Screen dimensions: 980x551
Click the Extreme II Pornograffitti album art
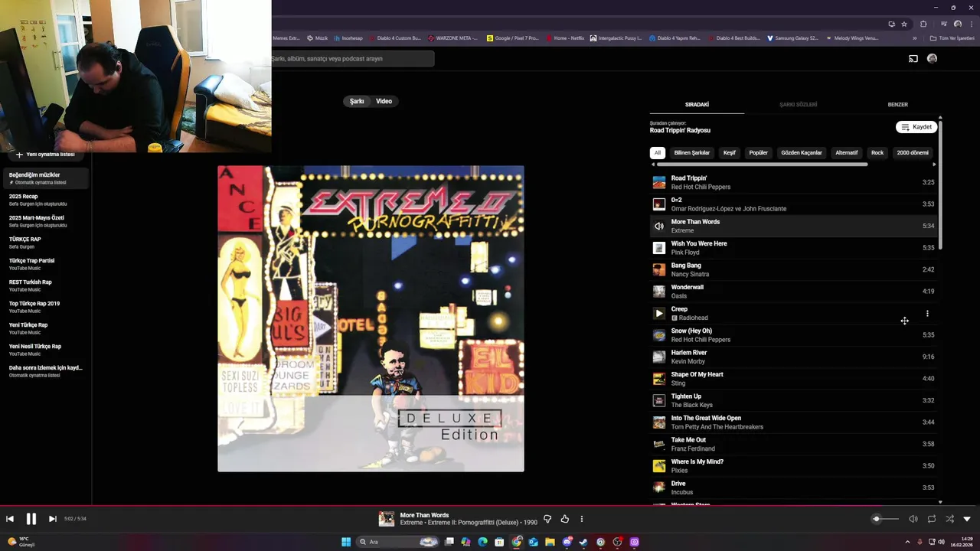[x=371, y=318]
